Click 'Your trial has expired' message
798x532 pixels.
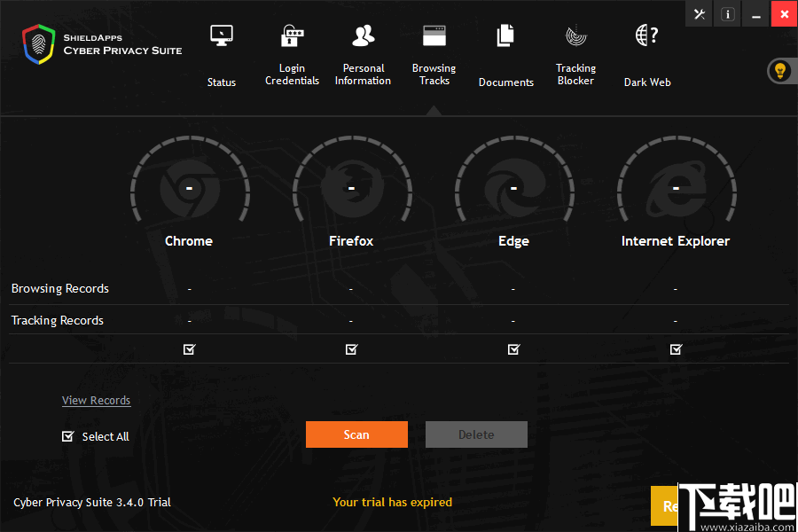click(x=393, y=503)
